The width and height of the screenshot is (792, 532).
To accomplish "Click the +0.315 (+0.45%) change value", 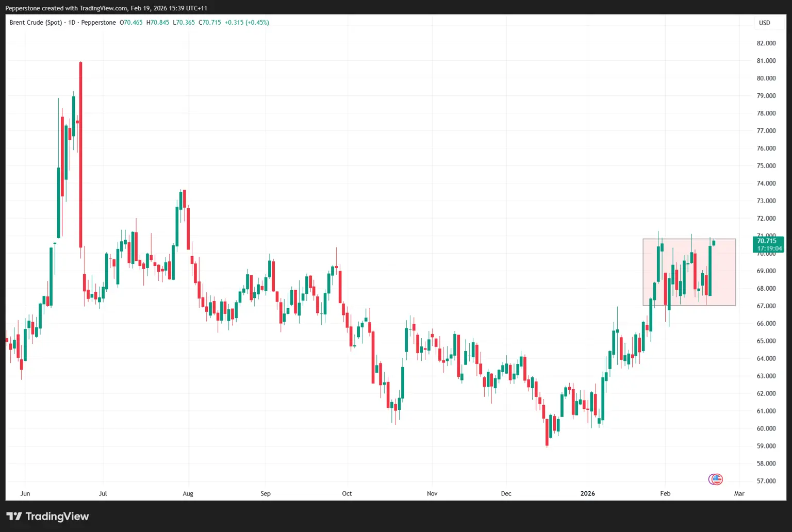I will (247, 23).
